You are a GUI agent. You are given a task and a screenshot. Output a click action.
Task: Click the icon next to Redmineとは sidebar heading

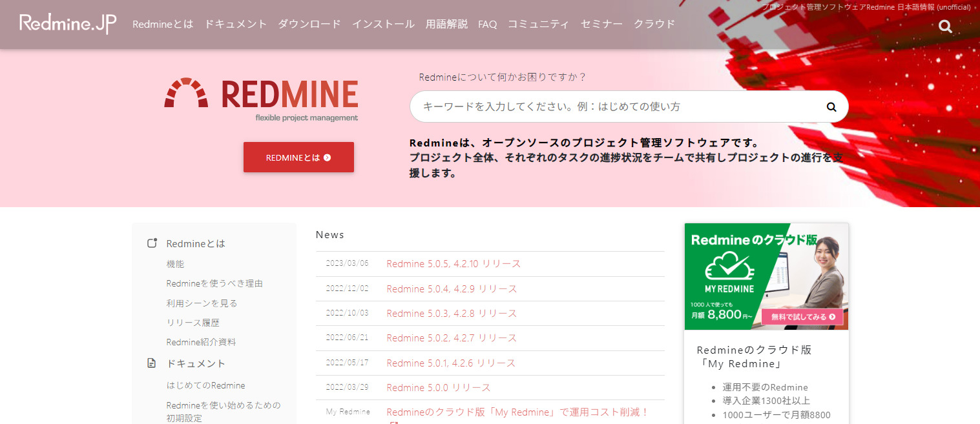pos(151,242)
